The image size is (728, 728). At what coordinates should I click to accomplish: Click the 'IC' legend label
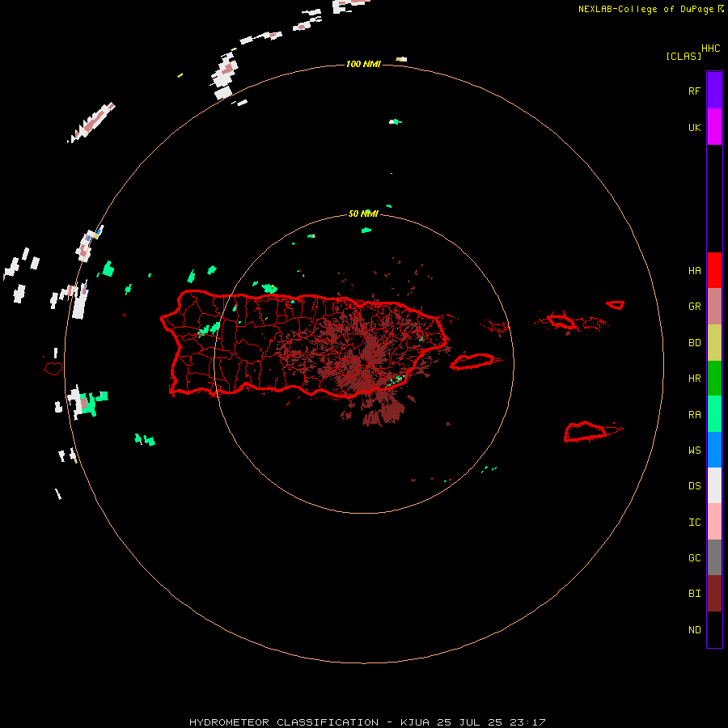[694, 523]
